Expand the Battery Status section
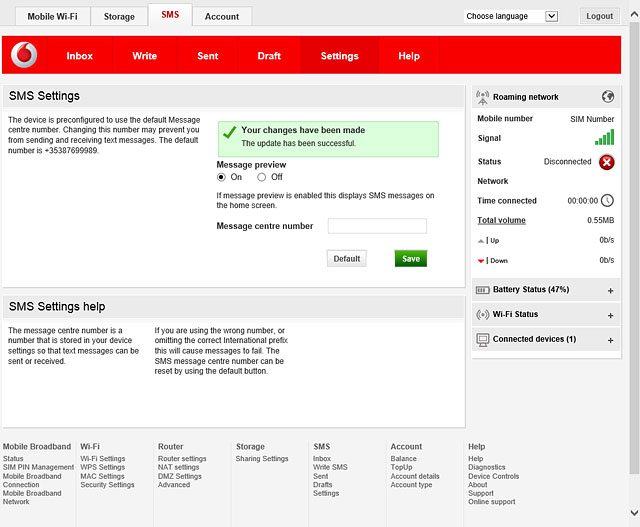This screenshot has height=527, width=640. click(x=610, y=291)
